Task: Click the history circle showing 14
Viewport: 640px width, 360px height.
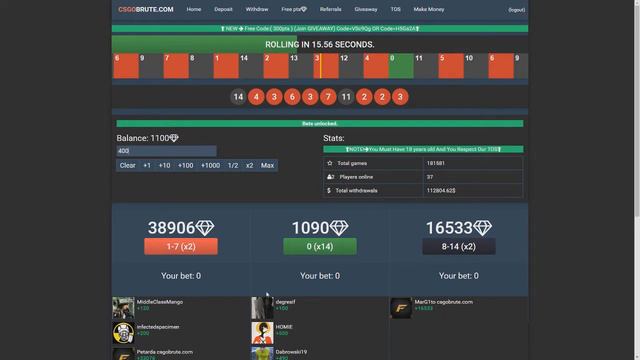Action: pos(238,97)
